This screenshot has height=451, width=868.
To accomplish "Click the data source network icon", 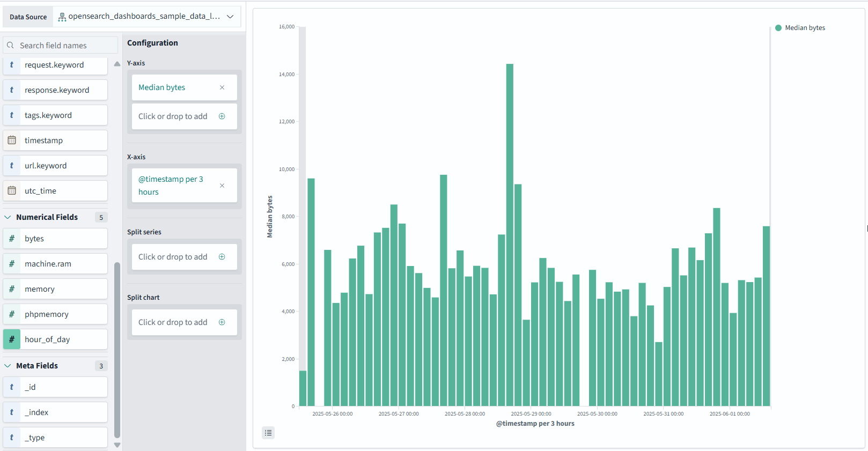I will [62, 17].
